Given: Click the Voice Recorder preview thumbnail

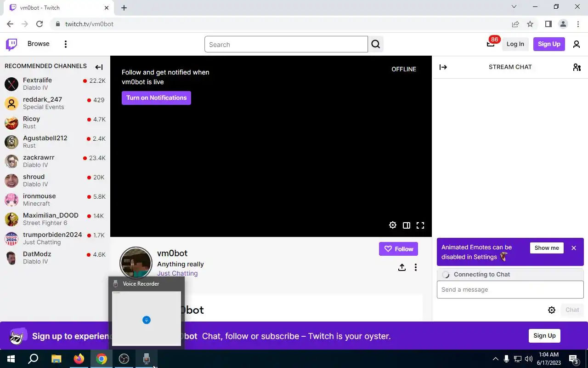Looking at the screenshot, I should coord(147,318).
